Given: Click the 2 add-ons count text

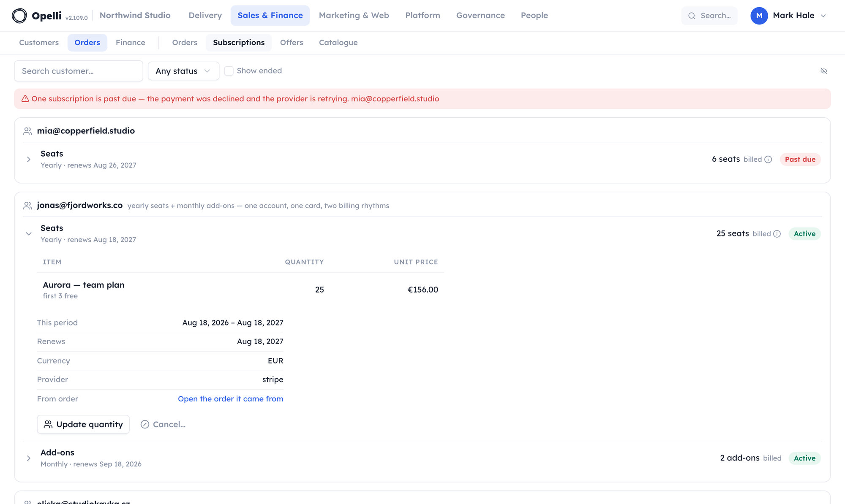Looking at the screenshot, I should coord(740,458).
